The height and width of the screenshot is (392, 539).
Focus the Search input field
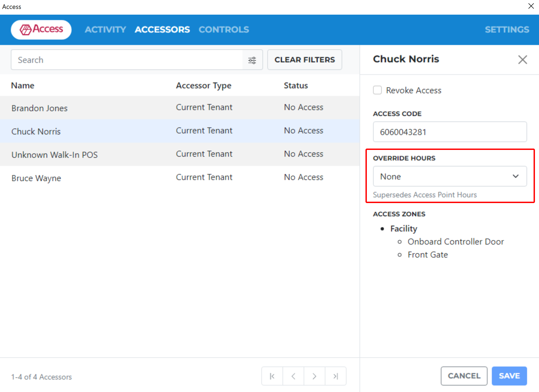coord(127,60)
